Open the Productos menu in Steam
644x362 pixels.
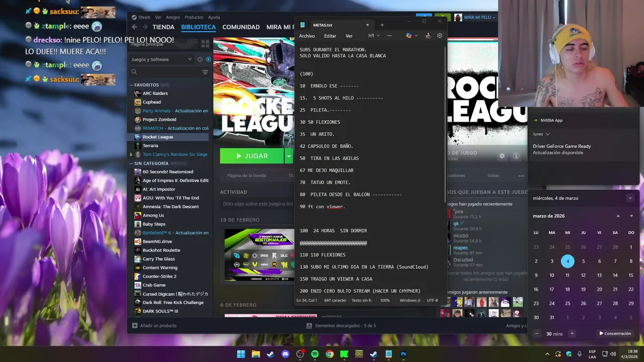194,17
